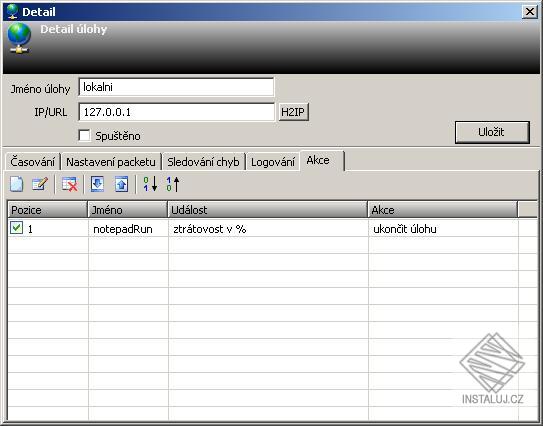Move action up with blue up-arrow icon
The height and width of the screenshot is (426, 543).
(121, 184)
